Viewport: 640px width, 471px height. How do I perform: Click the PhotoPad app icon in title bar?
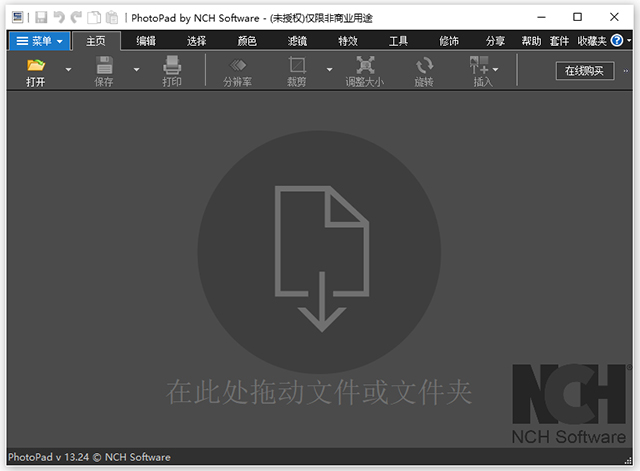tap(18, 17)
